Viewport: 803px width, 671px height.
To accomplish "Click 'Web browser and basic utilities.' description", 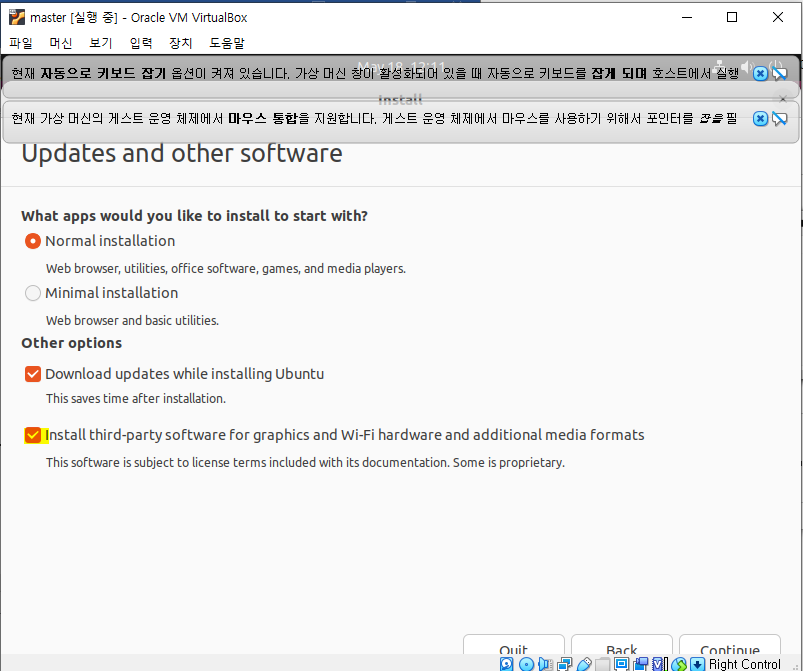I will 132,321.
